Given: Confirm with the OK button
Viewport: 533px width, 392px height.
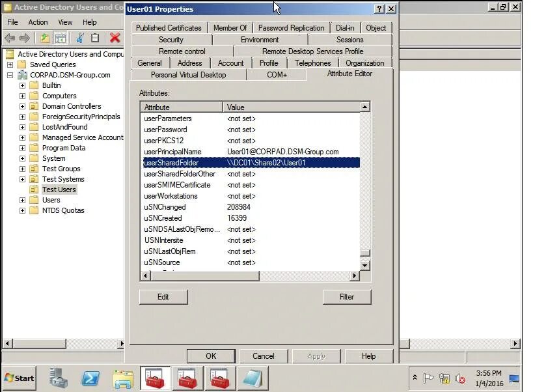Looking at the screenshot, I should click(211, 356).
